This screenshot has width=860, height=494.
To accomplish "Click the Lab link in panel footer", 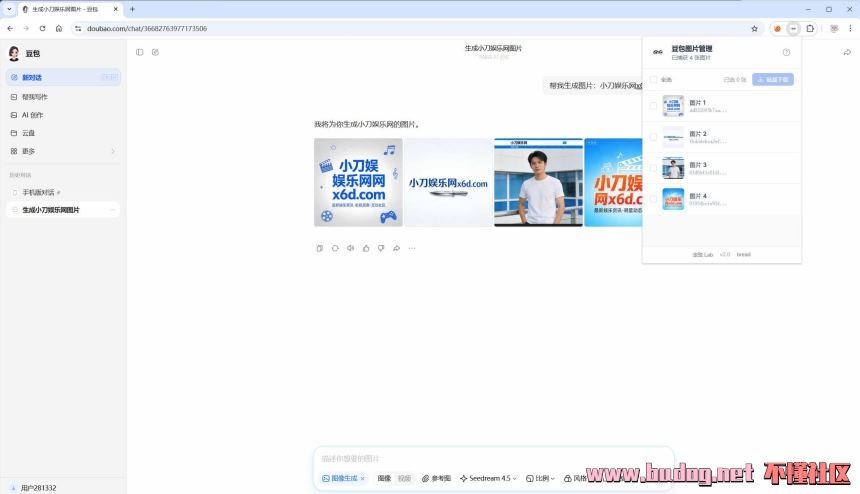I will coord(703,254).
